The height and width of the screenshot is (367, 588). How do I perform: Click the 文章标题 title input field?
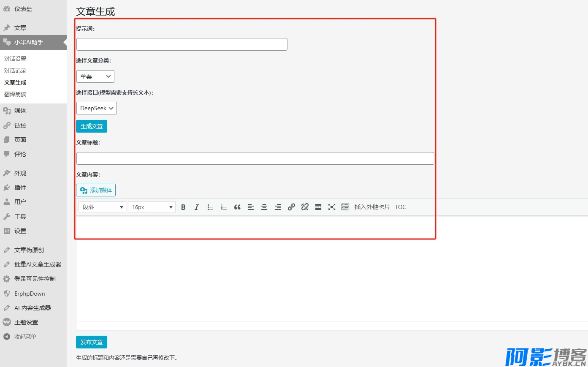pyautogui.click(x=255, y=158)
